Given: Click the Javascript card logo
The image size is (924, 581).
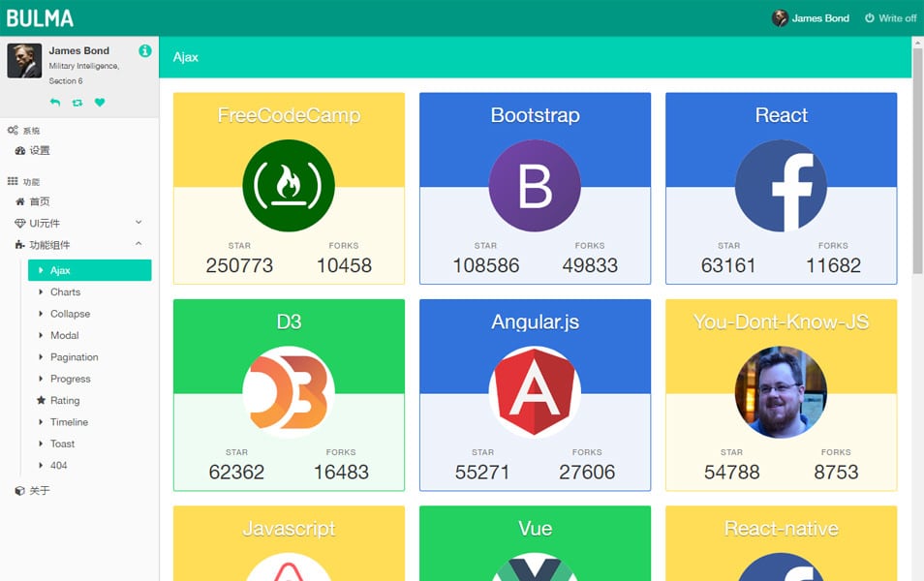Looking at the screenshot, I should [289, 566].
